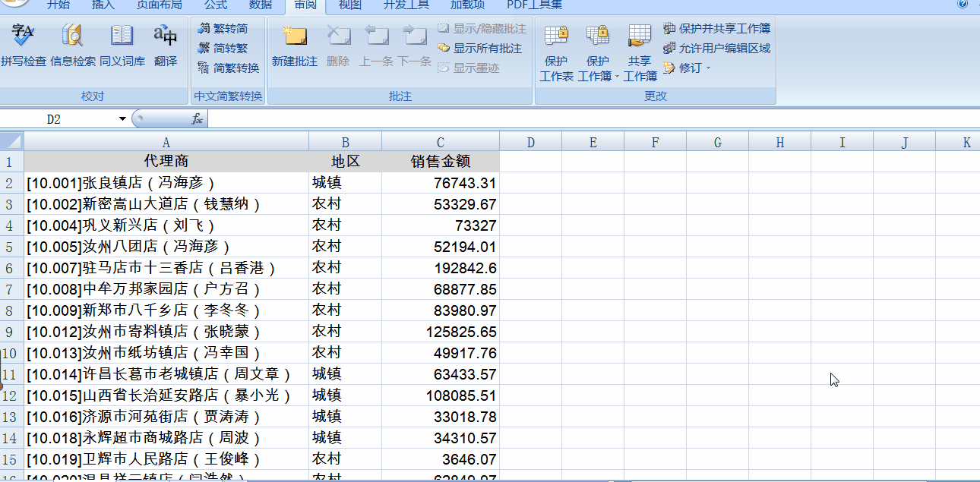Click the 销售金额 header cell

[441, 162]
